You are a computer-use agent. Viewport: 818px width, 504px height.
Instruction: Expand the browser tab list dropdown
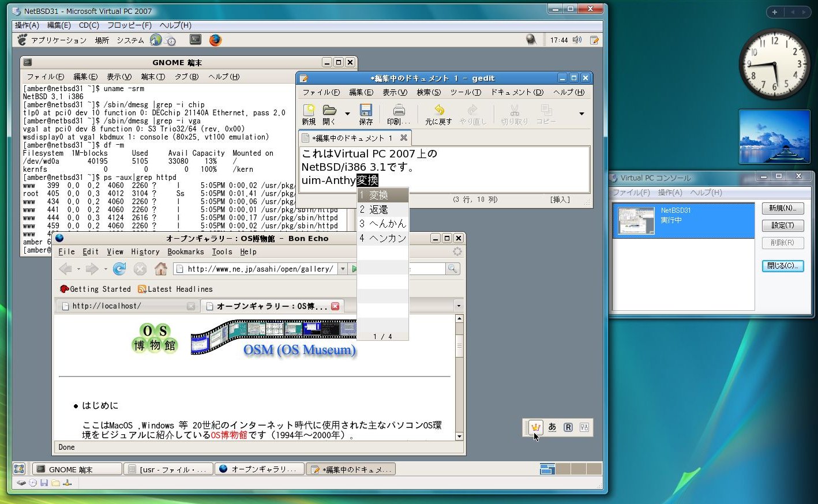point(459,306)
